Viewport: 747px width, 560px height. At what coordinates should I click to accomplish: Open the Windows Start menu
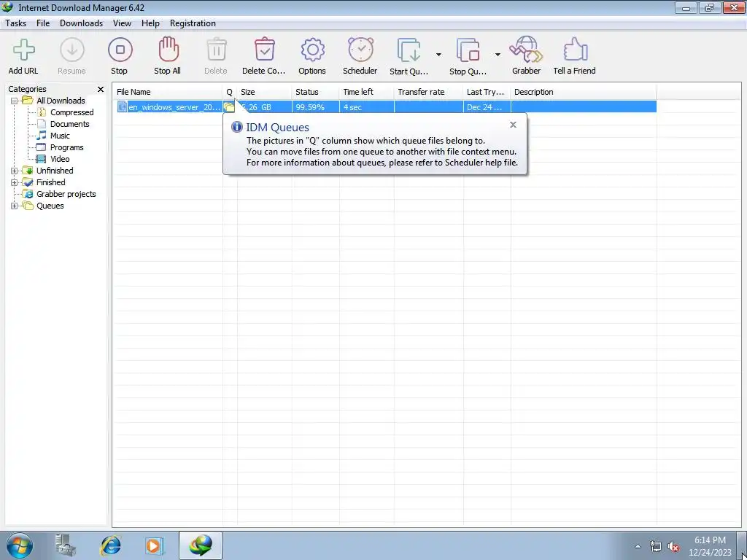coord(20,545)
